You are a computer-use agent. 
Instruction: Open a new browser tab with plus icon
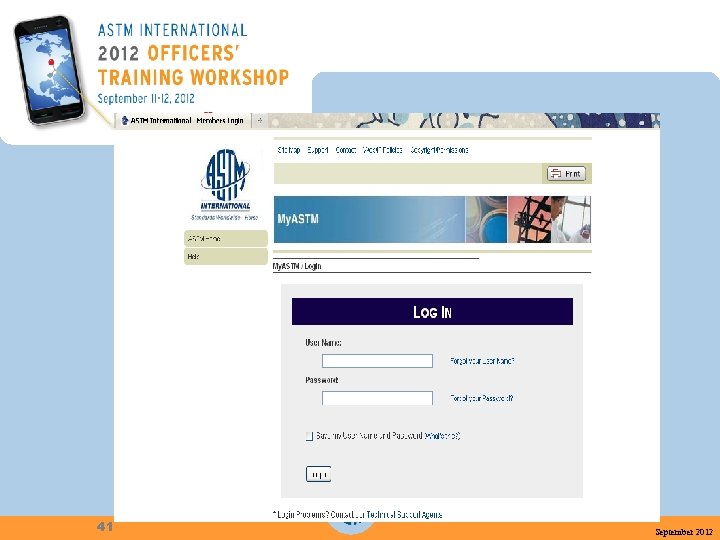pos(260,120)
